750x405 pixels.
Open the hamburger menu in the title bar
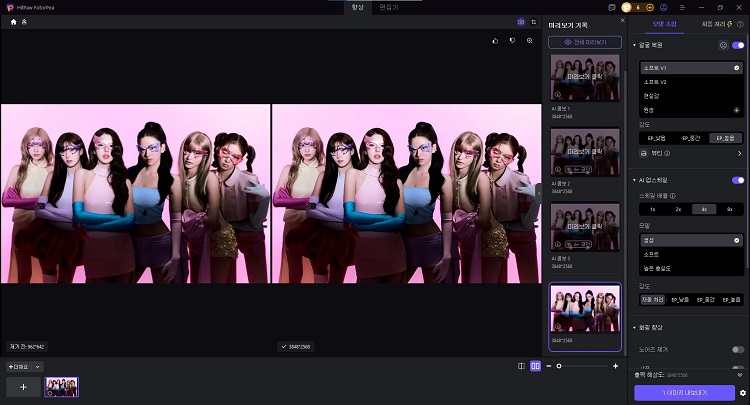click(x=683, y=8)
